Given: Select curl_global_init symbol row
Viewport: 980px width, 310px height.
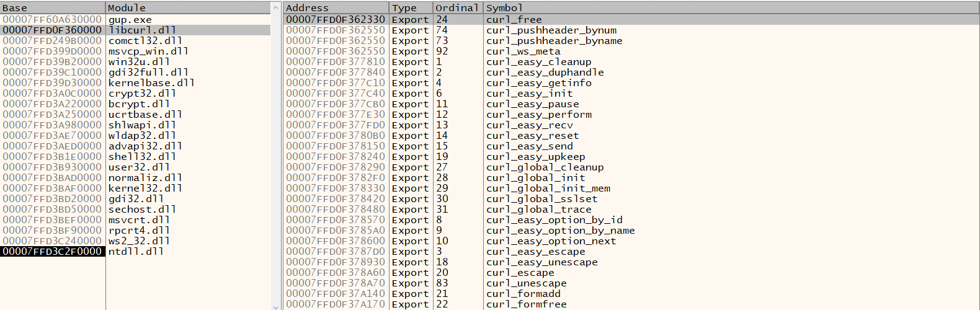Looking at the screenshot, I should coord(535,178).
